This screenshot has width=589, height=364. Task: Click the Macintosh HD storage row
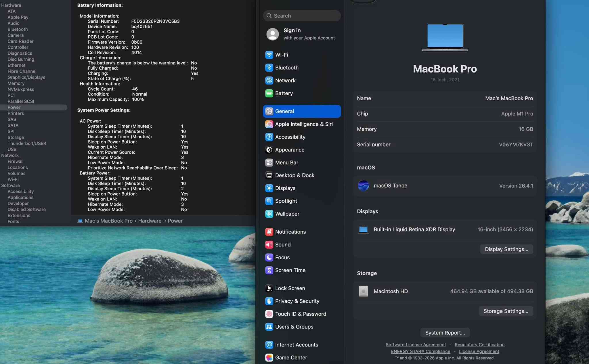pos(445,291)
